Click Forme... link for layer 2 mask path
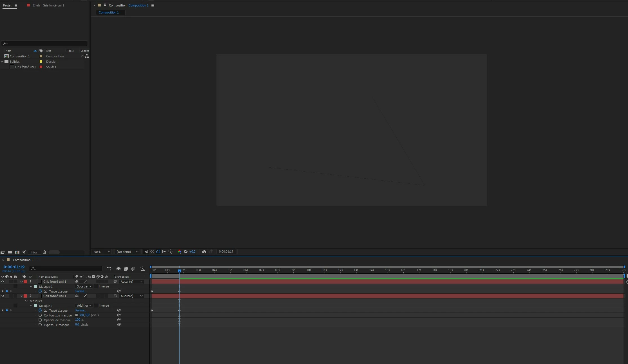The height and width of the screenshot is (364, 628). point(81,310)
